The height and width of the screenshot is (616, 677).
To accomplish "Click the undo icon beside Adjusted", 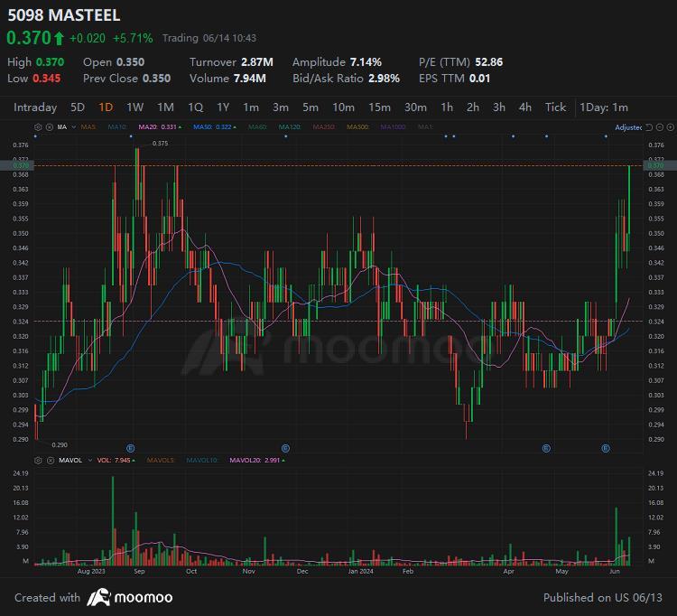I will coord(649,127).
